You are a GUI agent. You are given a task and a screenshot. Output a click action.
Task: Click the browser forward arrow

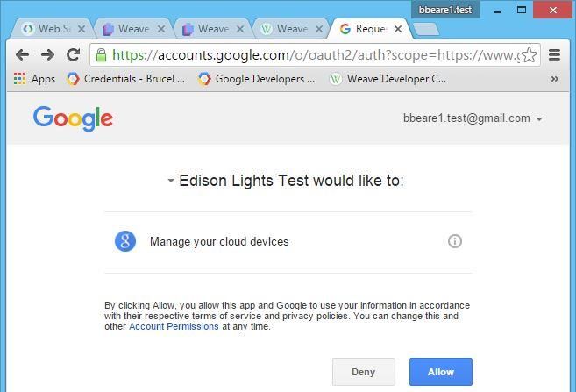47,55
